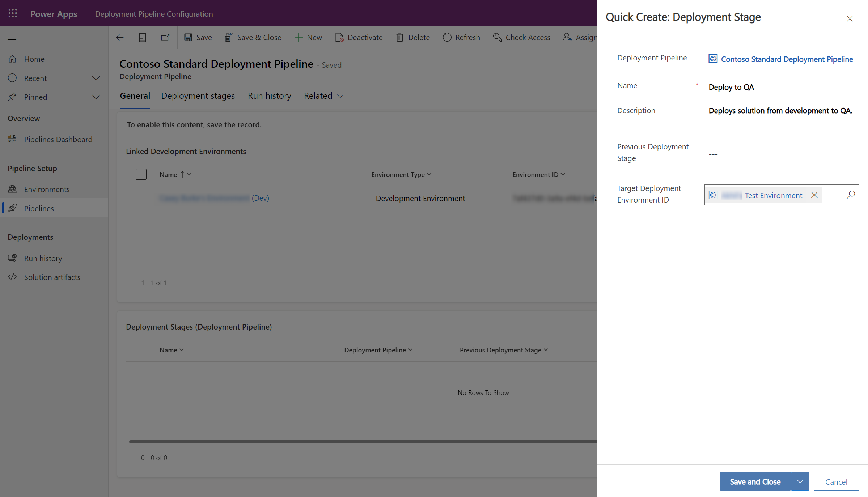Image resolution: width=868 pixels, height=497 pixels.
Task: Open the Save dropdown arrow options
Action: click(x=800, y=481)
